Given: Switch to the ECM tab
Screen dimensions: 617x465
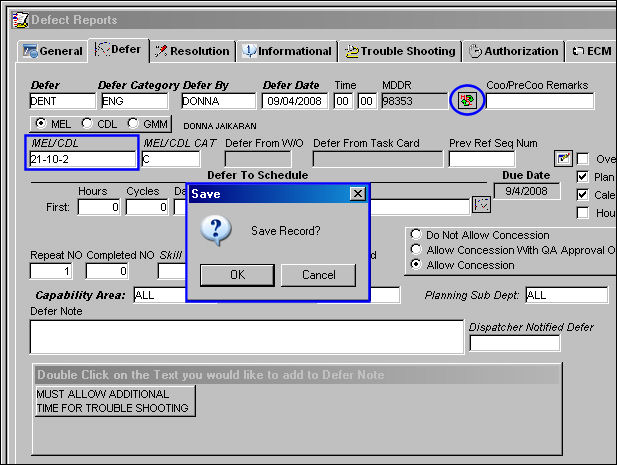Looking at the screenshot, I should click(591, 51).
